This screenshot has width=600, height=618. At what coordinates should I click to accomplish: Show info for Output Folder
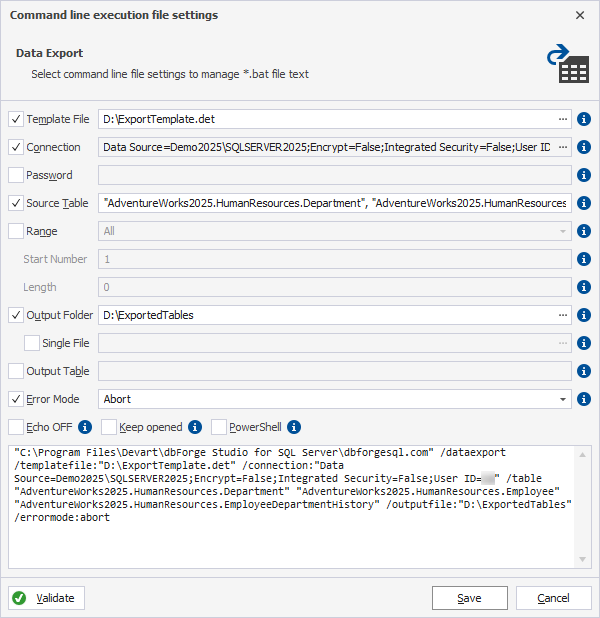point(583,315)
